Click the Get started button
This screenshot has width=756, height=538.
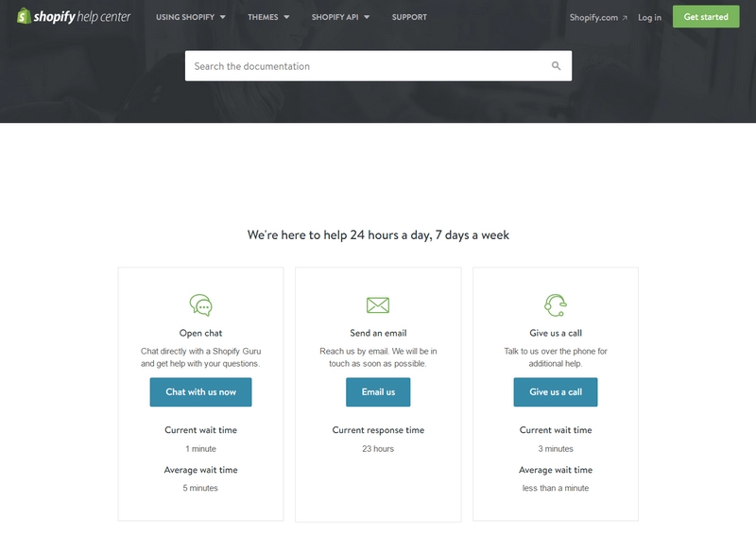[706, 16]
